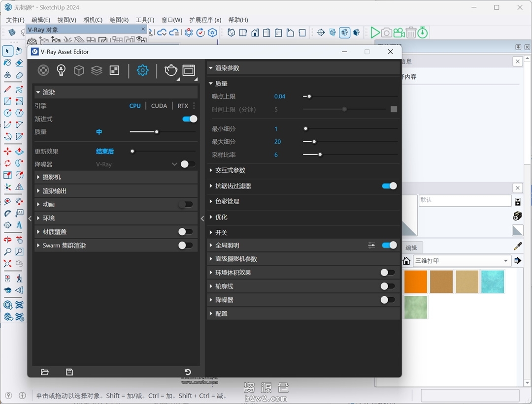Save render settings using the disk icon

pos(69,372)
